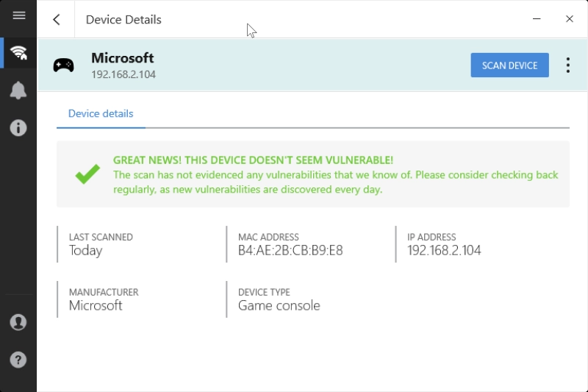Open the user account icon
This screenshot has height=392, width=588.
(18, 322)
